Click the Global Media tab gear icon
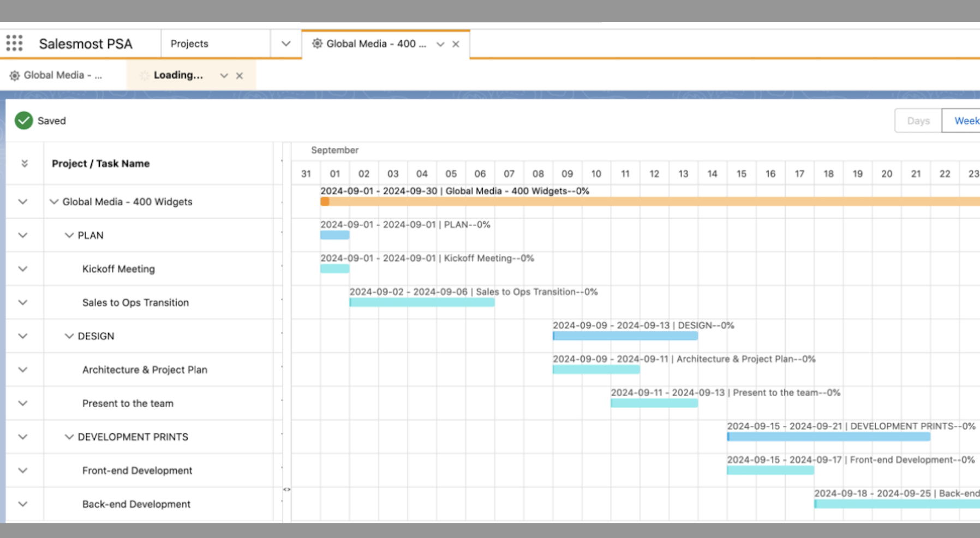 (317, 44)
